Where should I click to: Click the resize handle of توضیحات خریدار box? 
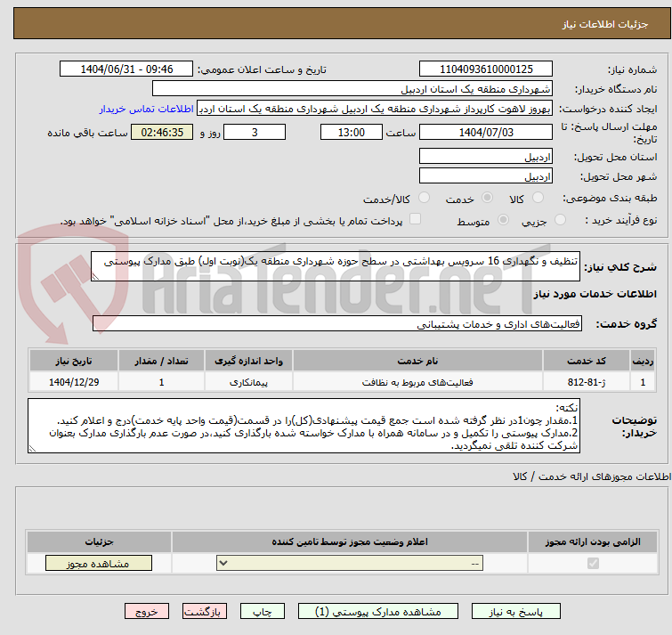[x=32, y=449]
